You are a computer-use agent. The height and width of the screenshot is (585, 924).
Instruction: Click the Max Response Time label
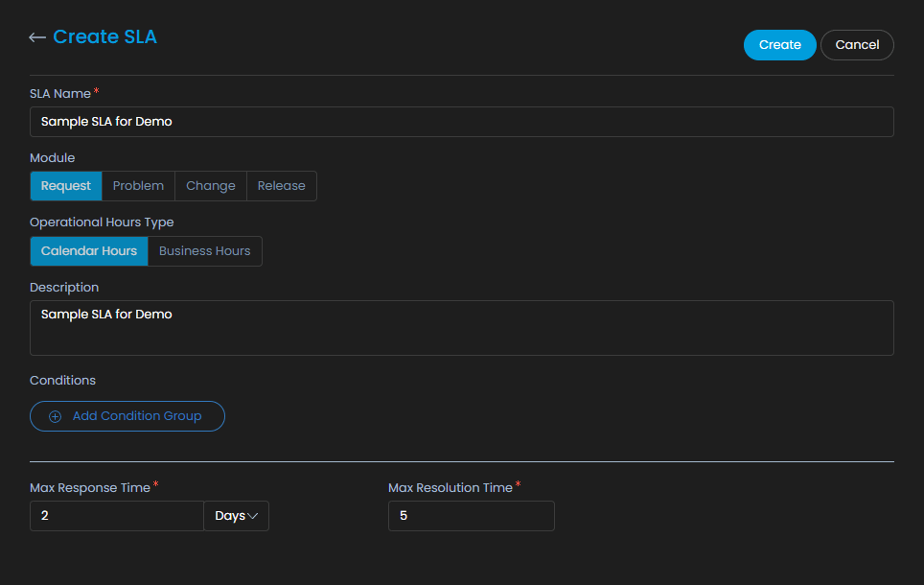90,488
